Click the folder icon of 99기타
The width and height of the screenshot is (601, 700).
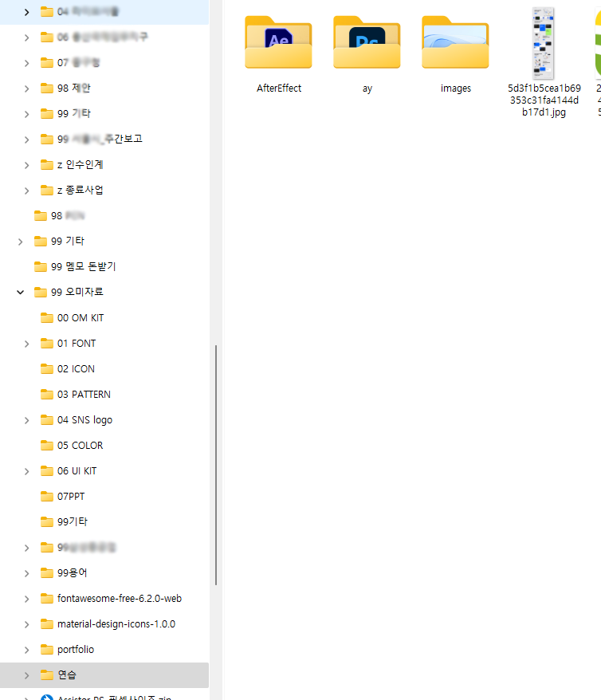(x=47, y=521)
